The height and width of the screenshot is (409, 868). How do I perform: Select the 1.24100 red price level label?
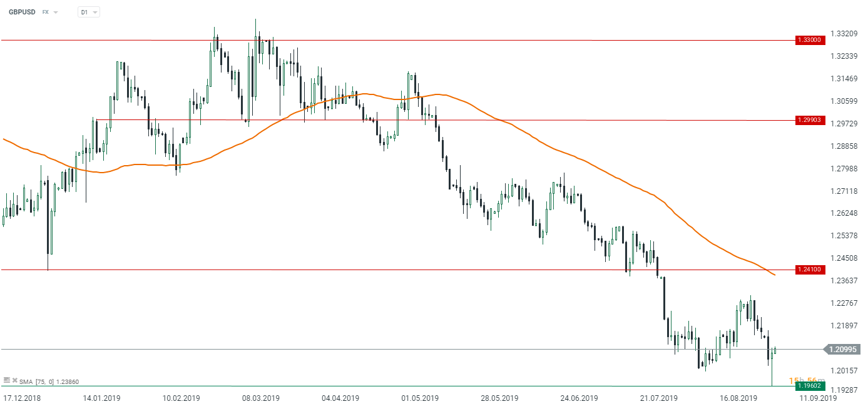pos(810,270)
